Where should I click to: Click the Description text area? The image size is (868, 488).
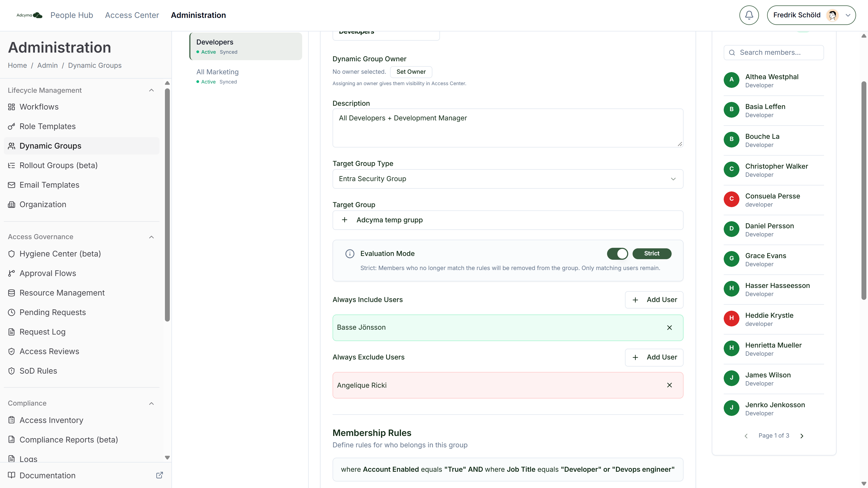508,128
